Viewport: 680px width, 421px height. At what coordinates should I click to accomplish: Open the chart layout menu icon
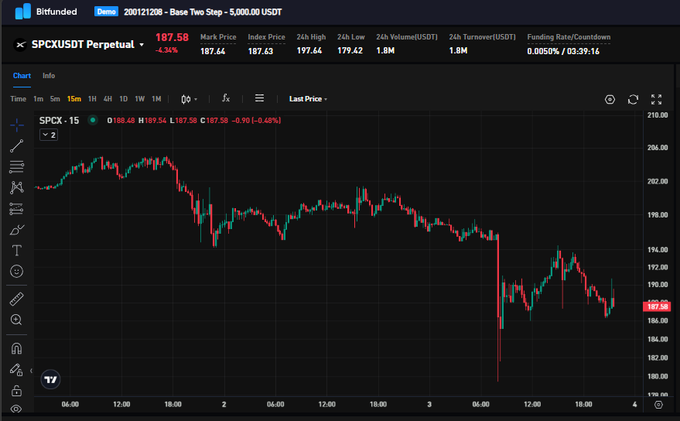(x=259, y=98)
